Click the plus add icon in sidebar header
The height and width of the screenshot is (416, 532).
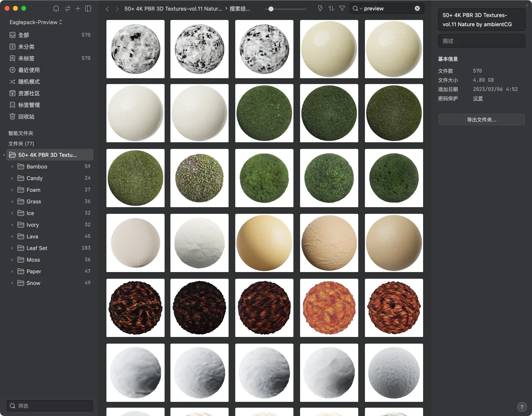(78, 8)
